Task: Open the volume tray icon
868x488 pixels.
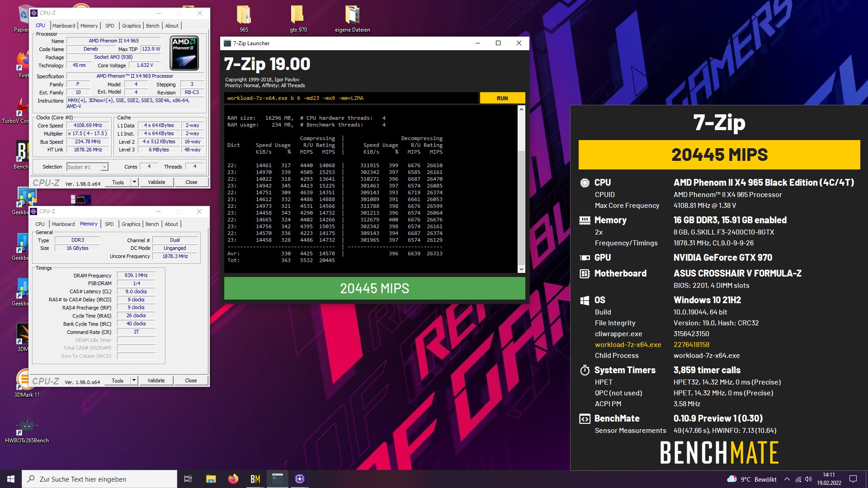Action: click(808, 479)
